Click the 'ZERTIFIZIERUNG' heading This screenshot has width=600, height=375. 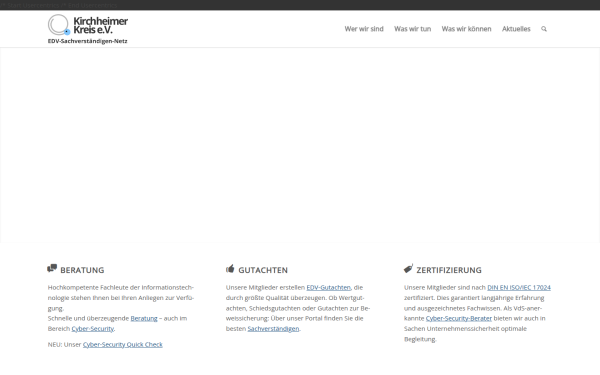click(x=449, y=270)
